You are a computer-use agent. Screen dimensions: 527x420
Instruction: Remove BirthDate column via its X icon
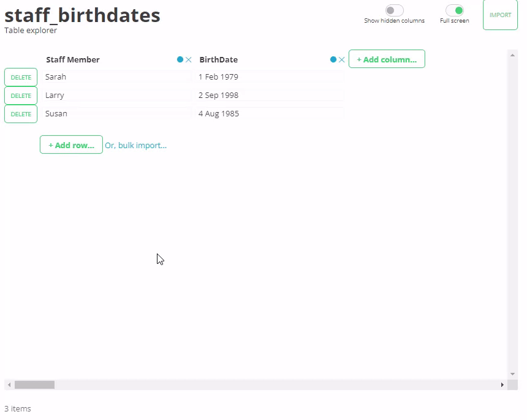342,59
